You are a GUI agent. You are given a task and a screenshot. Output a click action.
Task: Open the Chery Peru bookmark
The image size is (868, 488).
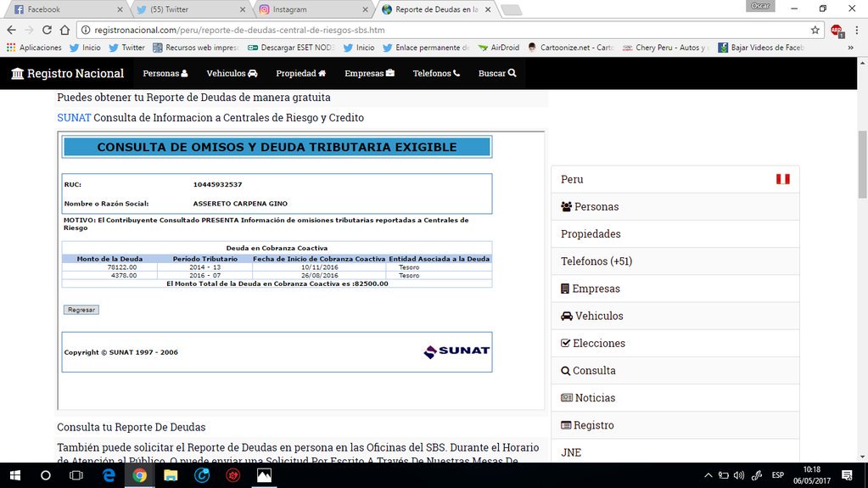(666, 48)
